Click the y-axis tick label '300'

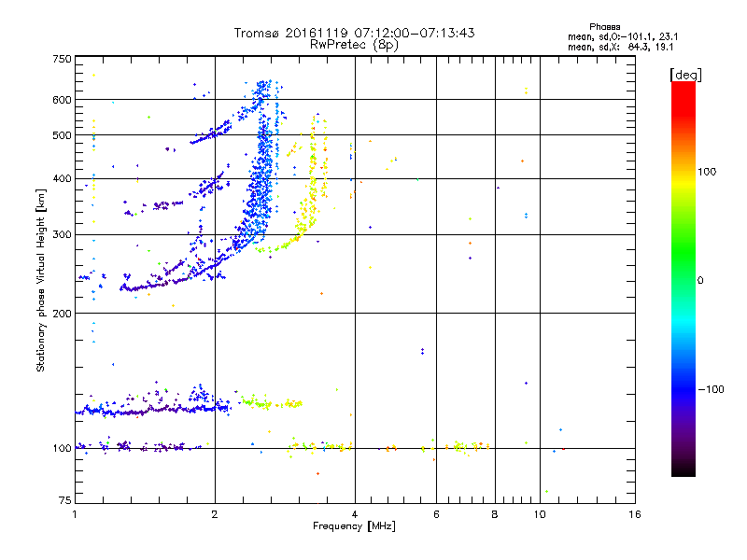coord(62,235)
